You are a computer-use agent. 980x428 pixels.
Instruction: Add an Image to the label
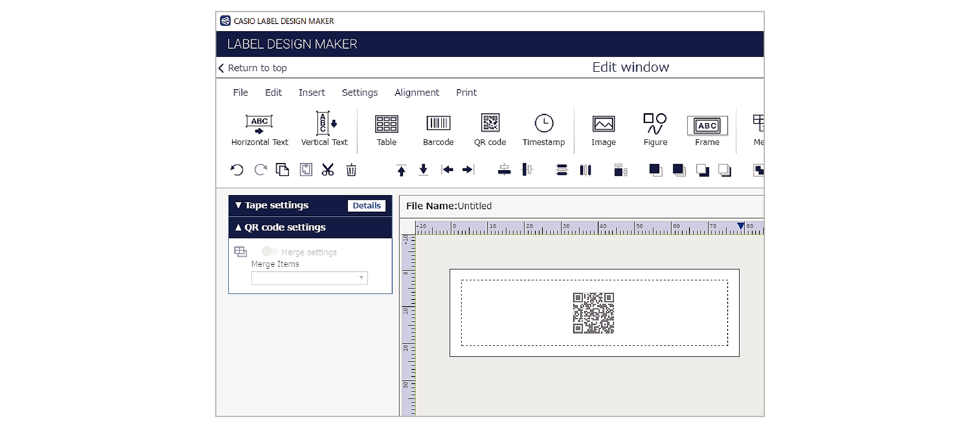click(x=603, y=129)
